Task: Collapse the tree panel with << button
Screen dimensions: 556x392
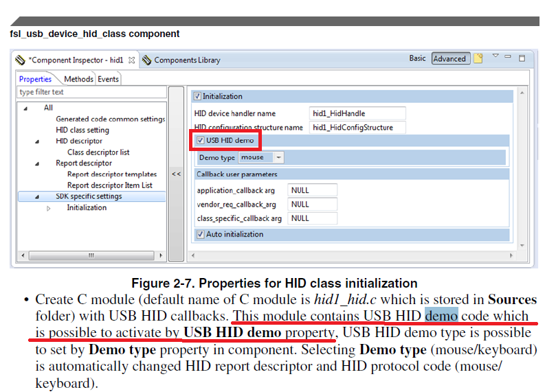Action: point(176,174)
